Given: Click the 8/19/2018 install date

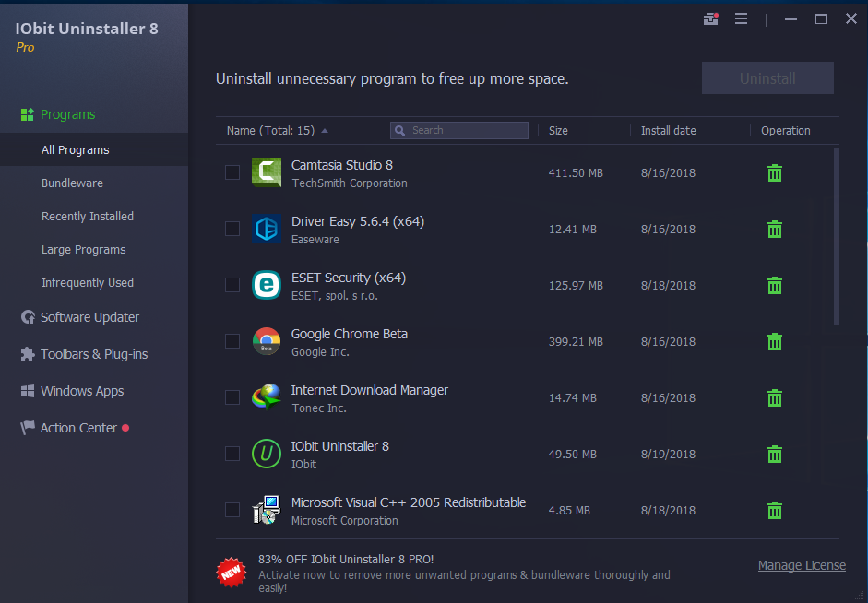Looking at the screenshot, I should [668, 455].
